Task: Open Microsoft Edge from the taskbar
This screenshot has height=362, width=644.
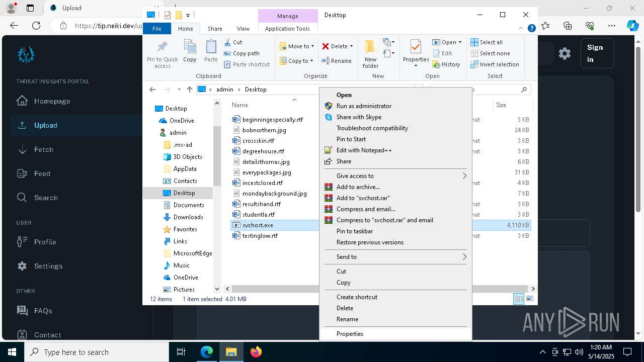Action: [x=207, y=352]
